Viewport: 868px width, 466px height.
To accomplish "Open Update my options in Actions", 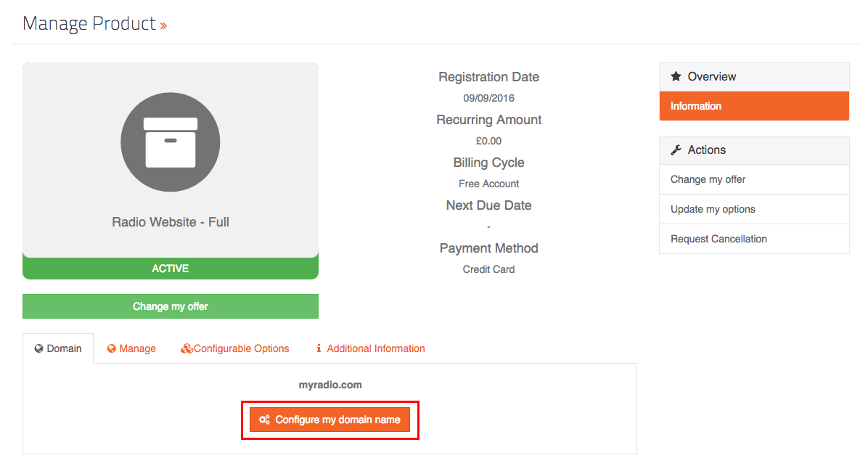I will (713, 209).
